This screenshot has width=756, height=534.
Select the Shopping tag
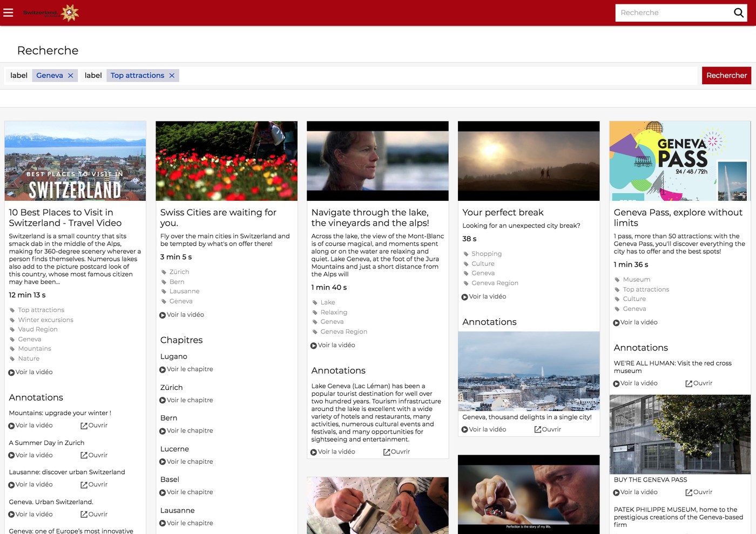pyautogui.click(x=486, y=254)
